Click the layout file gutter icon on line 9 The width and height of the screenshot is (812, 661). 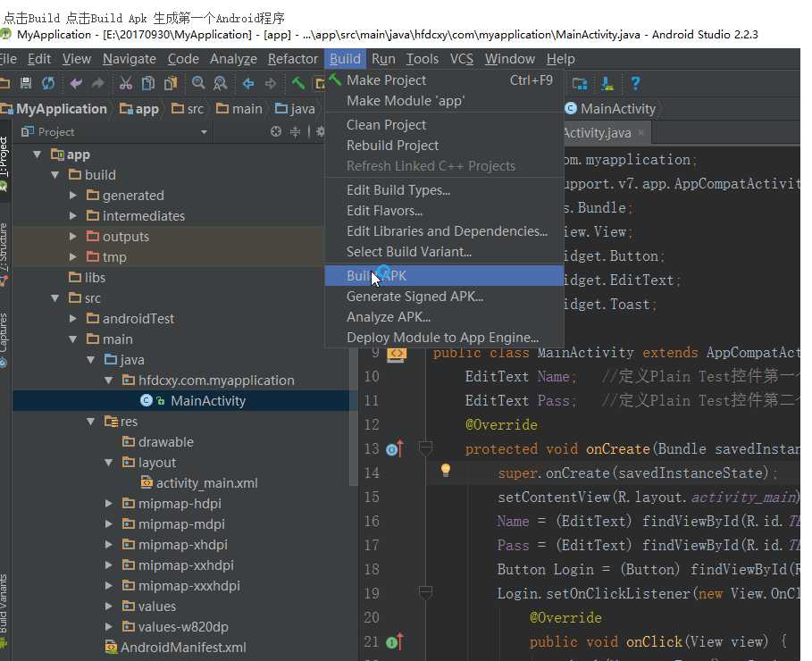396,354
